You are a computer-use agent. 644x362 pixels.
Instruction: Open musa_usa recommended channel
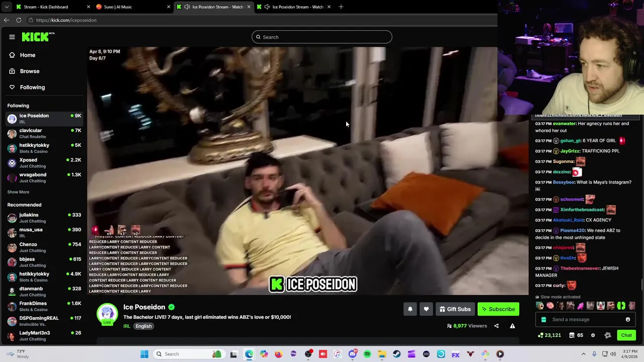tap(44, 232)
